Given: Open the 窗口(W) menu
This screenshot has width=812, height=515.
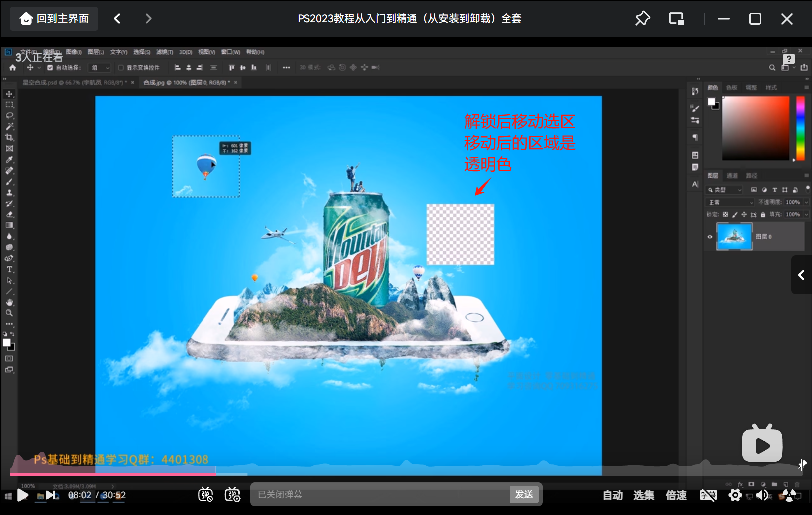Looking at the screenshot, I should tap(231, 52).
